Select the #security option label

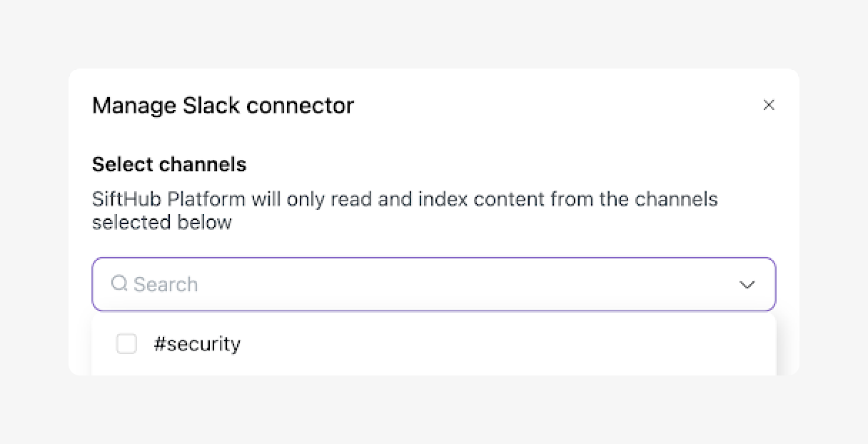tap(197, 344)
